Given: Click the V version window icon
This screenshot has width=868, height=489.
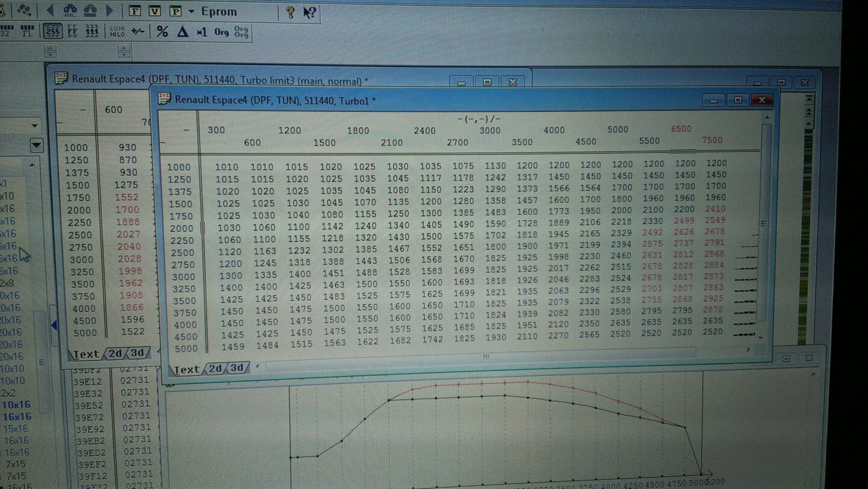Looking at the screenshot, I should pyautogui.click(x=155, y=11).
